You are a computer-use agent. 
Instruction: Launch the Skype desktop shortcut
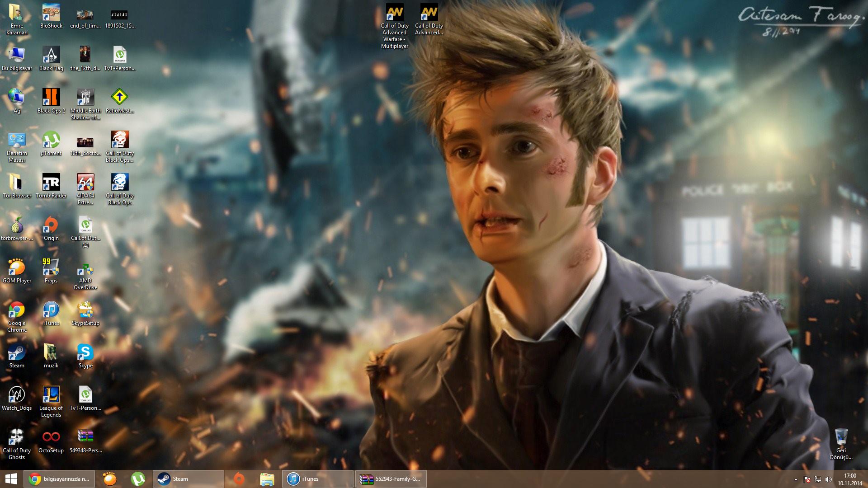[85, 356]
